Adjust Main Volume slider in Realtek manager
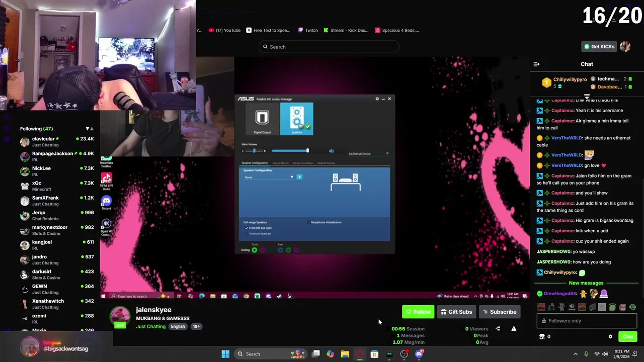 (x=290, y=151)
